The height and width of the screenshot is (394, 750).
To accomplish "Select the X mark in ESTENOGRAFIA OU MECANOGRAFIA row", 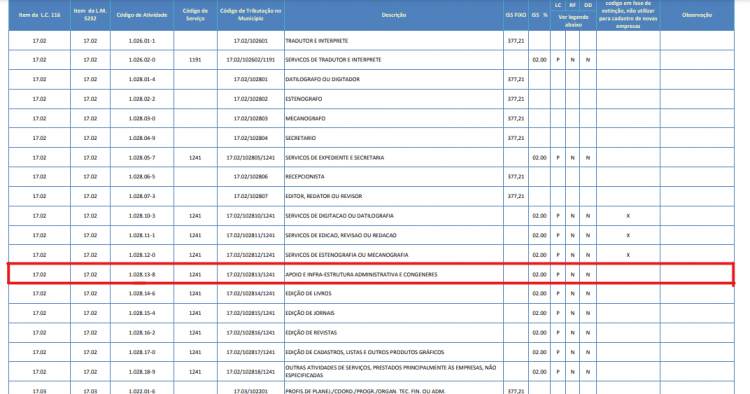I will coord(628,255).
